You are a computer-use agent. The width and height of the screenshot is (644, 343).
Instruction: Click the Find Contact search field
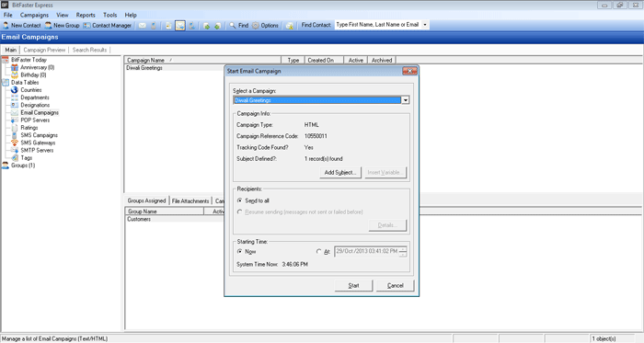pos(378,25)
